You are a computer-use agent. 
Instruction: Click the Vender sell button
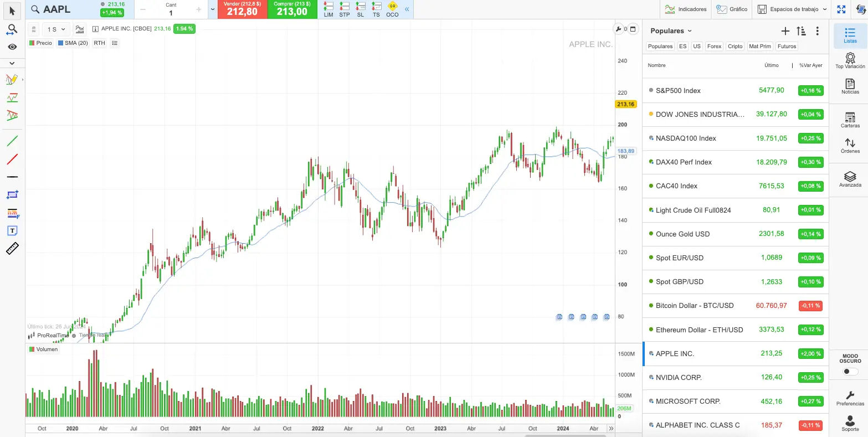pyautogui.click(x=242, y=9)
